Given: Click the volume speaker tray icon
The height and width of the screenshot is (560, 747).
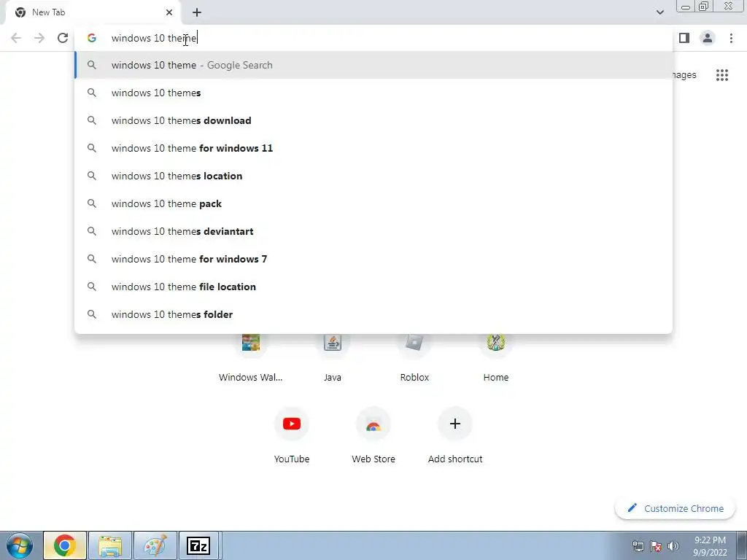Looking at the screenshot, I should (x=673, y=546).
